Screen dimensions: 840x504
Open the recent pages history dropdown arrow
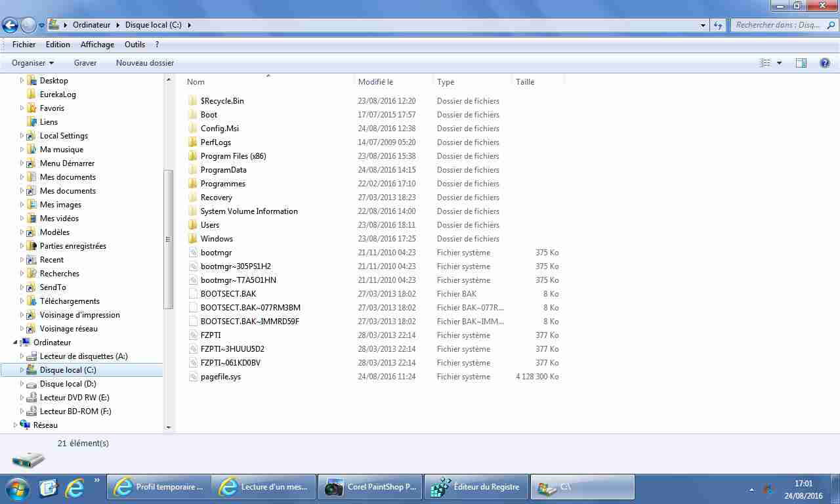(x=41, y=26)
